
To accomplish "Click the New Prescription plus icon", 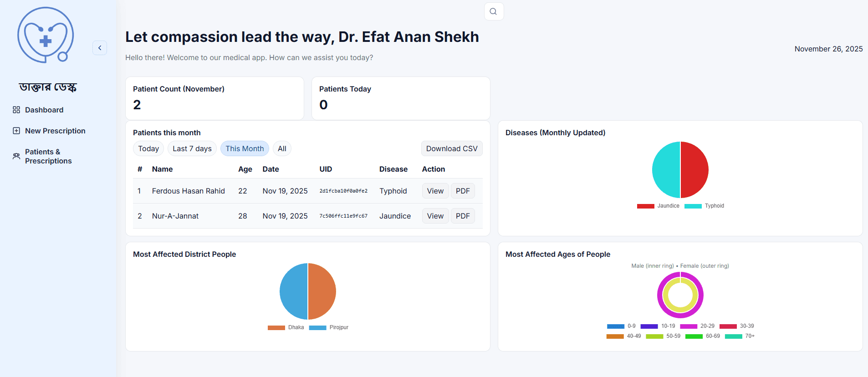I will pyautogui.click(x=16, y=131).
